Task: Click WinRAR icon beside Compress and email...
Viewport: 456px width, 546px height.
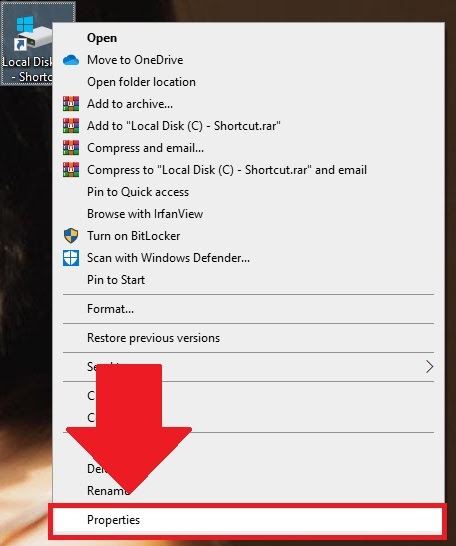Action: (x=71, y=148)
